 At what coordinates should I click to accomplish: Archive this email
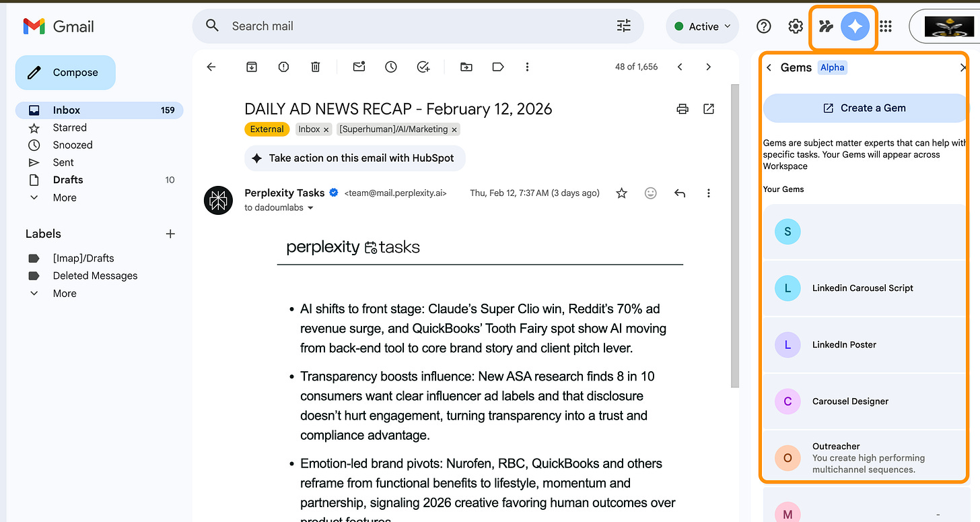click(251, 67)
